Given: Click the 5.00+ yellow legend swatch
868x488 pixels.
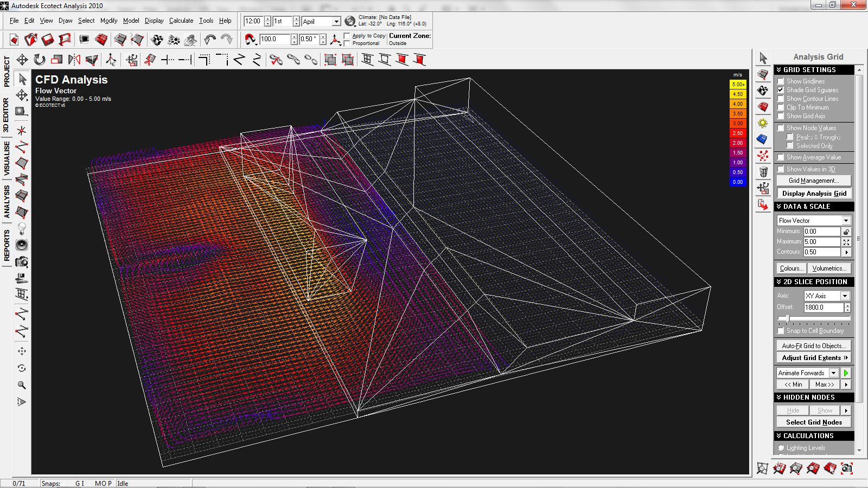Looking at the screenshot, I should click(738, 85).
